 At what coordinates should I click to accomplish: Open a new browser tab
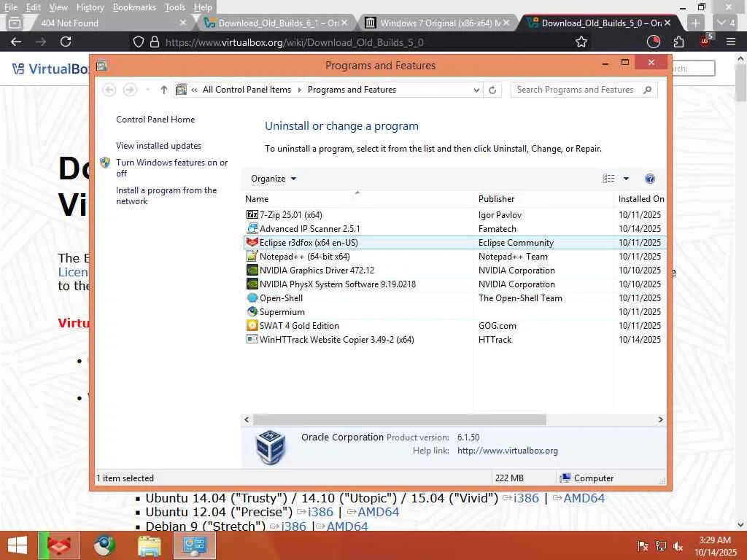click(x=695, y=23)
